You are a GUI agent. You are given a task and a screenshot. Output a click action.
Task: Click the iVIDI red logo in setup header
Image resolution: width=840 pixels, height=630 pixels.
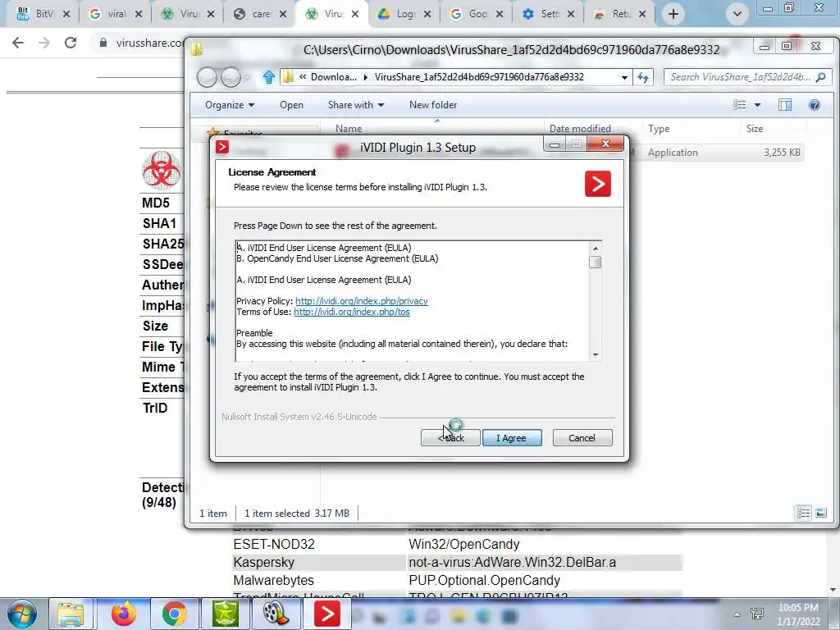coord(598,184)
